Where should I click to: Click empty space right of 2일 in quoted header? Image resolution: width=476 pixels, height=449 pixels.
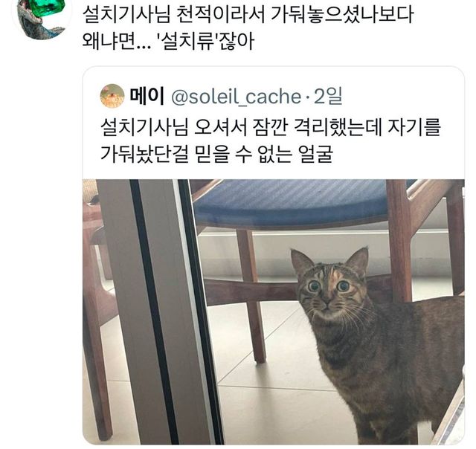(401, 96)
